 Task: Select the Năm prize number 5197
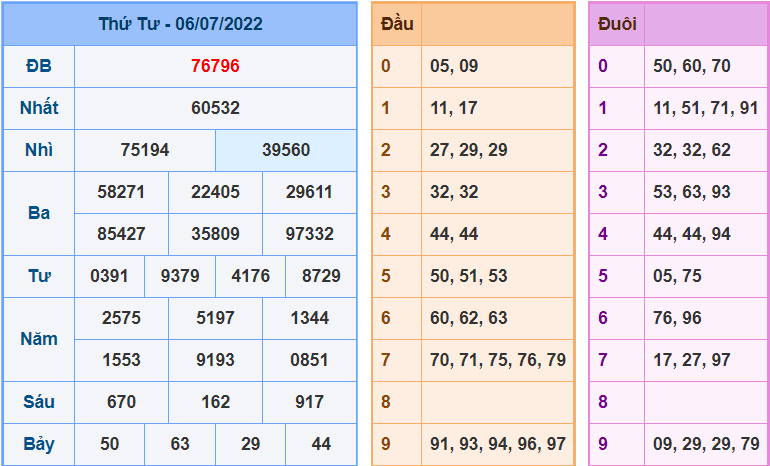point(215,318)
